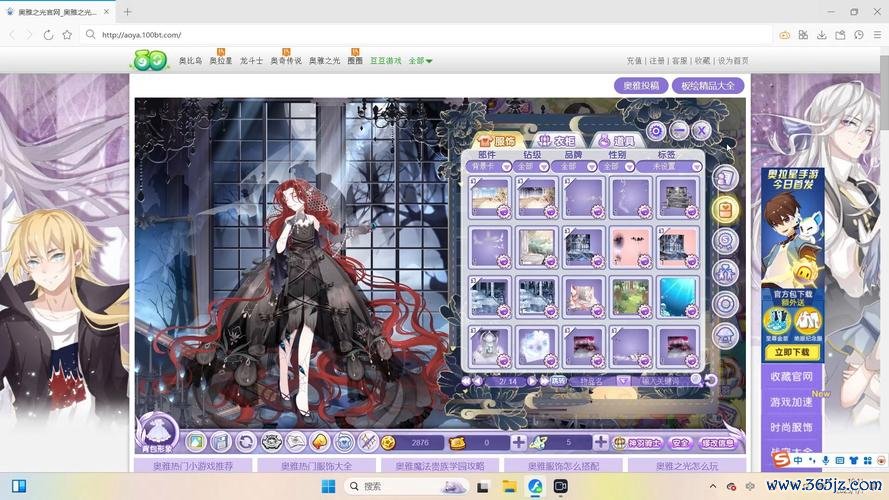The width and height of the screenshot is (889, 500).
Task: Click the refresh arrows icon in bottom toolbar
Action: (x=246, y=442)
